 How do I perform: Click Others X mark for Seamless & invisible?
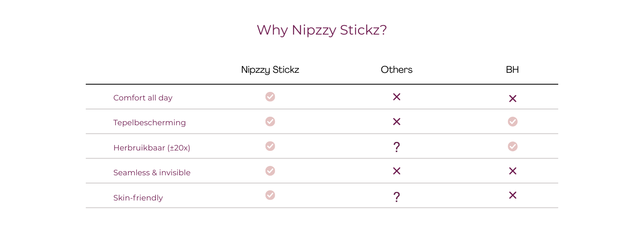coord(397,171)
